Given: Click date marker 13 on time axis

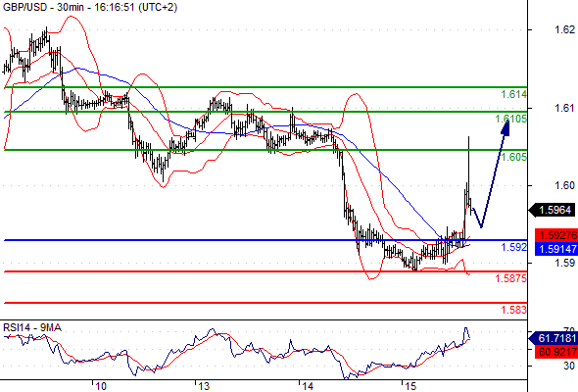Looking at the screenshot, I should coord(204,386).
